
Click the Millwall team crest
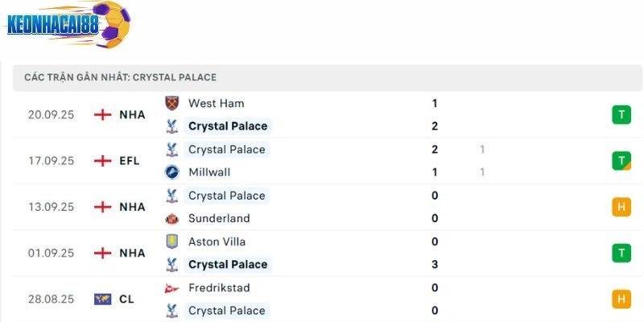[171, 172]
